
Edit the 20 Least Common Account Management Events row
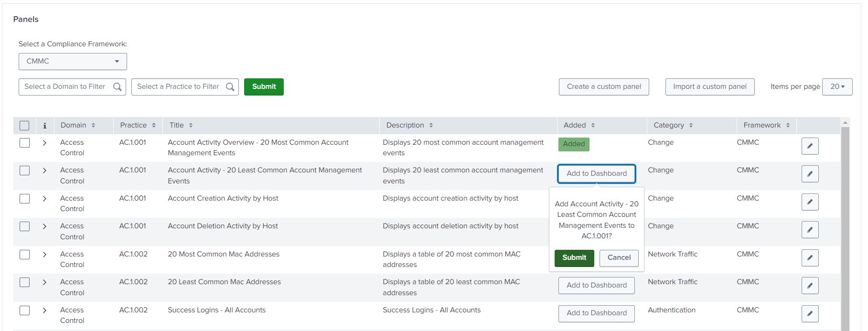click(810, 174)
